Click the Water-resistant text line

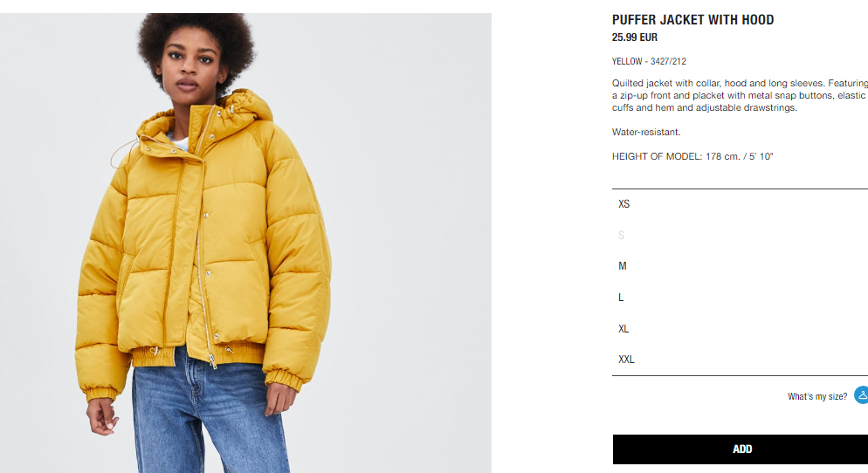click(646, 133)
